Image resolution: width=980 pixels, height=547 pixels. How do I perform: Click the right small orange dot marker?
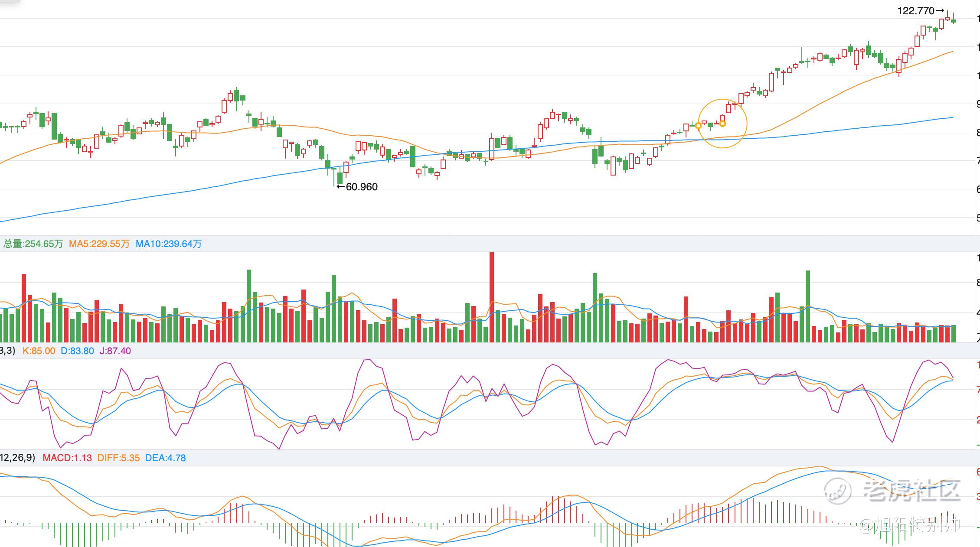coord(723,124)
